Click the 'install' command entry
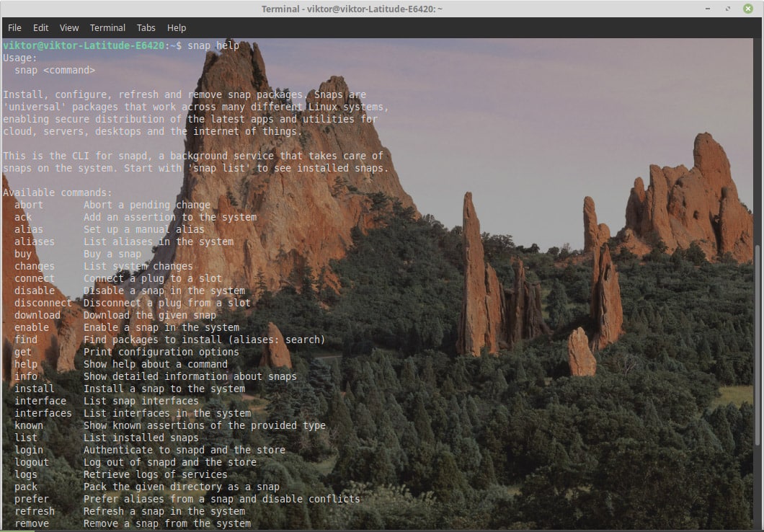Viewport: 764px width, 532px height. click(34, 388)
